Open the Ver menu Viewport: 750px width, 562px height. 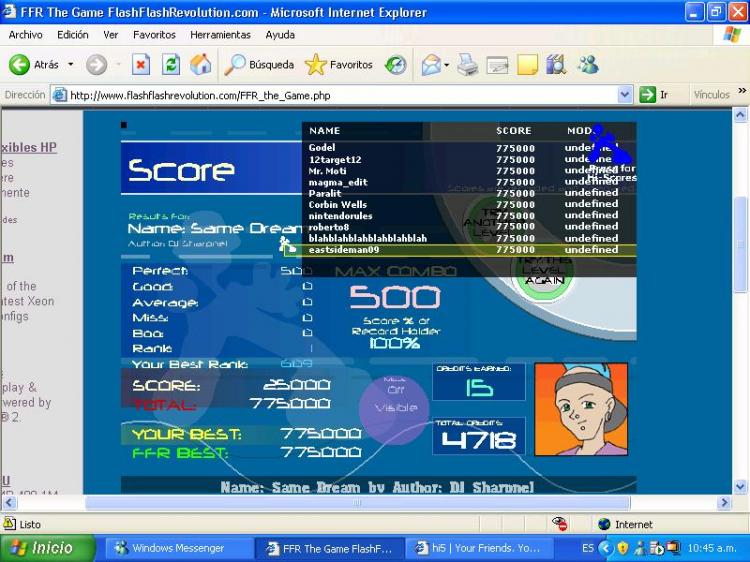(110, 34)
